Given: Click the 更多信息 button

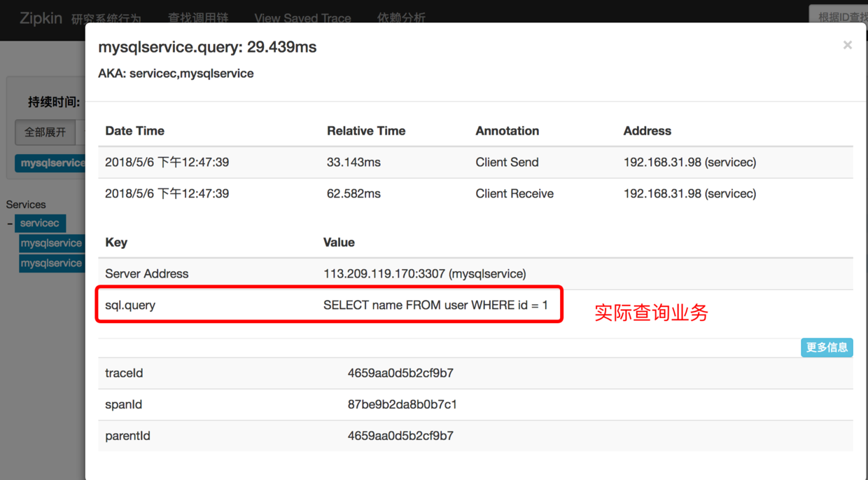Looking at the screenshot, I should pos(827,348).
